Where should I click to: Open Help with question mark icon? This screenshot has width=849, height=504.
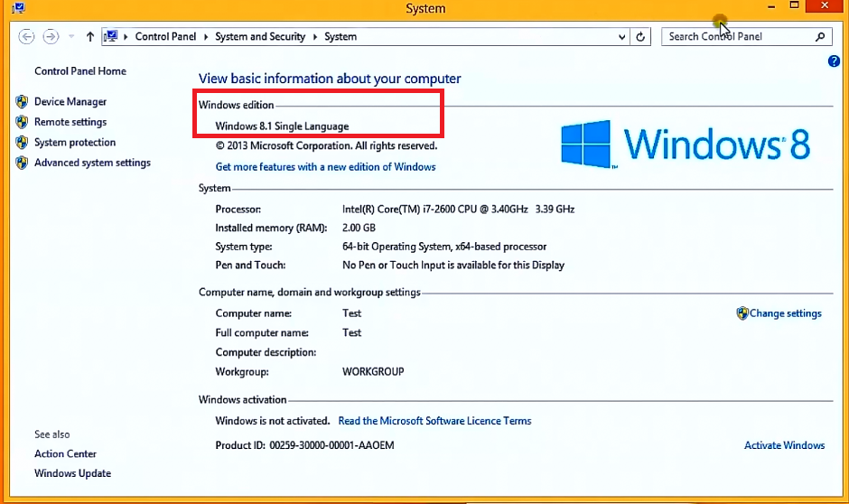tap(834, 61)
